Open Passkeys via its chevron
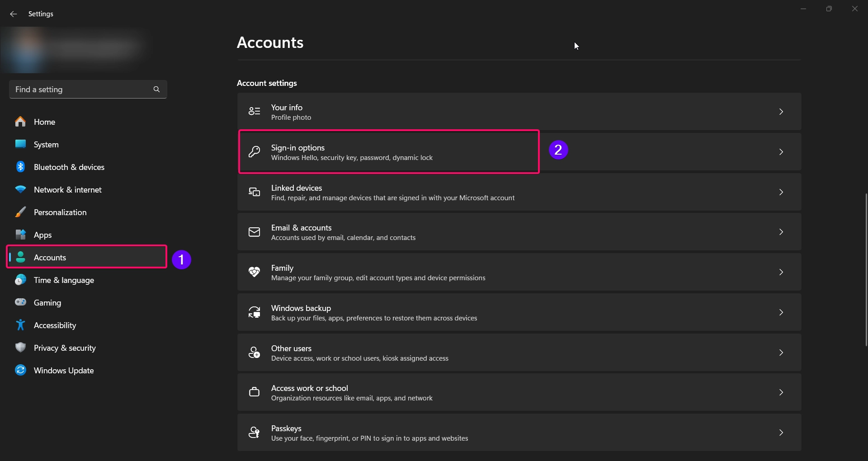868x461 pixels. point(781,433)
